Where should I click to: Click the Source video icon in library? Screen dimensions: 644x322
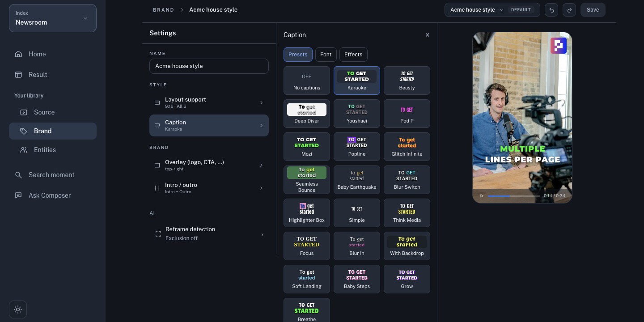point(24,112)
